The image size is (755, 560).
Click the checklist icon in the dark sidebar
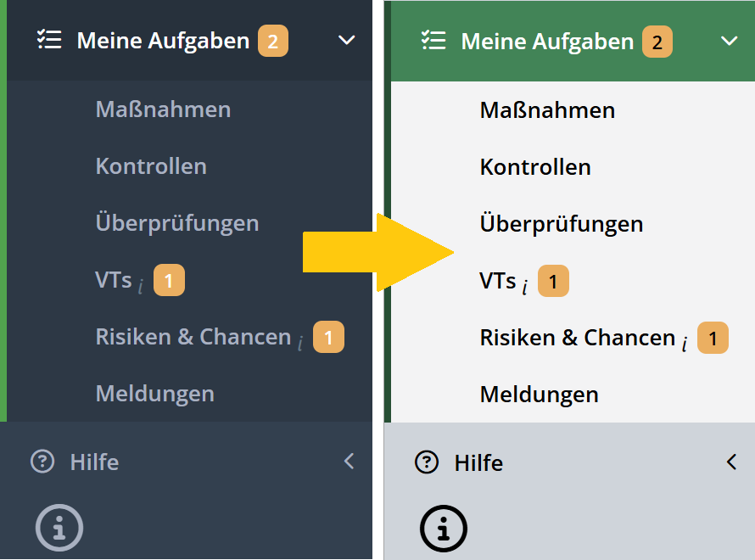tap(49, 40)
